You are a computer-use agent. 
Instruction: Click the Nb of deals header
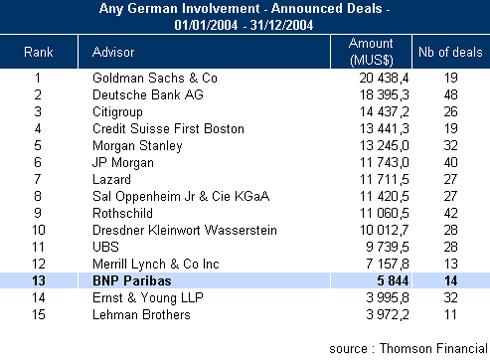(x=451, y=52)
